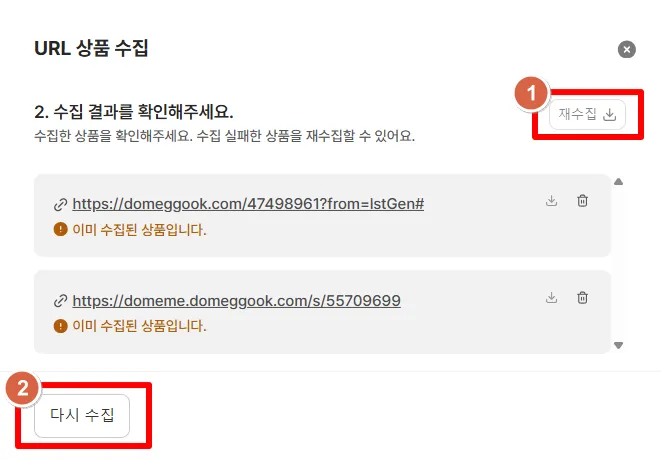661x460 pixels.
Task: Click the warning icon under the 55709699 URL
Action: click(61, 326)
